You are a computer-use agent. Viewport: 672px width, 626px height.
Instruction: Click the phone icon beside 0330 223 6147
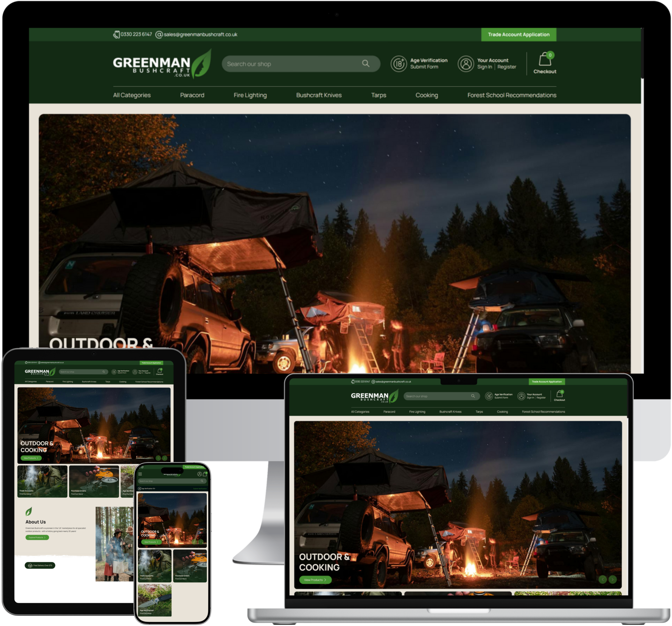click(117, 34)
